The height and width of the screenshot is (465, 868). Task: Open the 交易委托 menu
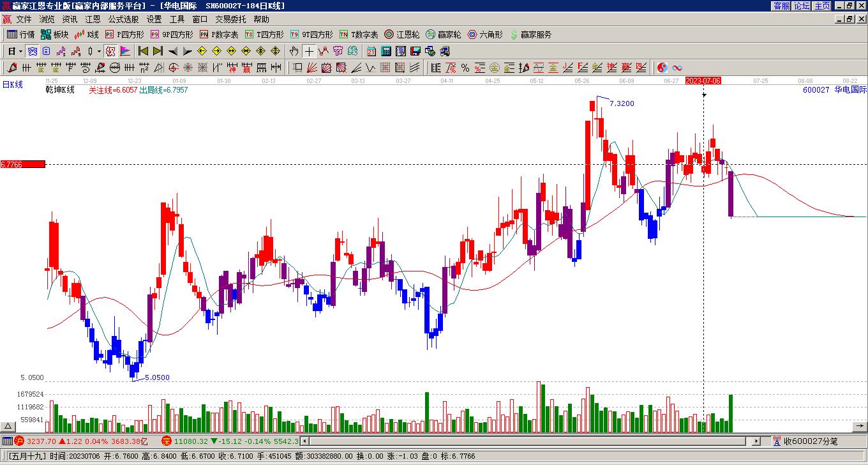tap(230, 19)
